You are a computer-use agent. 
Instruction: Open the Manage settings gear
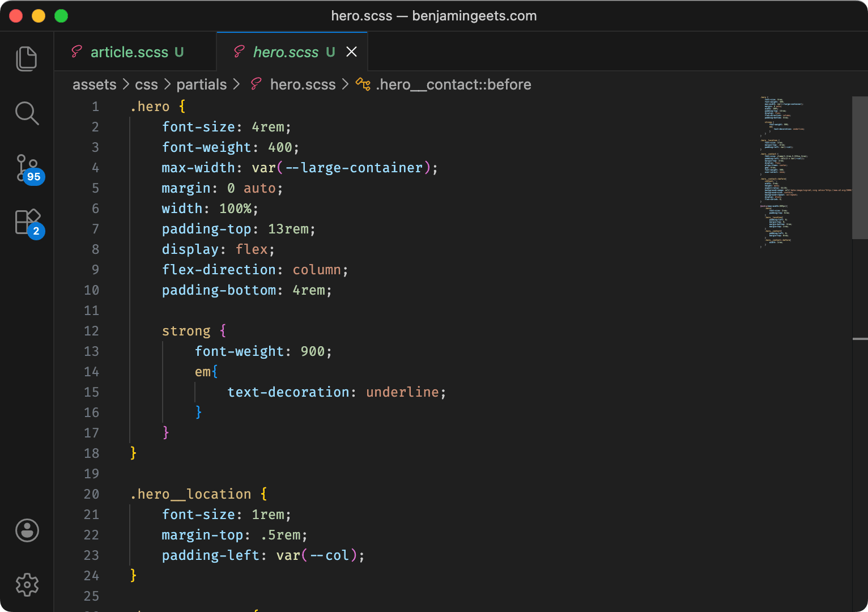pyautogui.click(x=27, y=585)
